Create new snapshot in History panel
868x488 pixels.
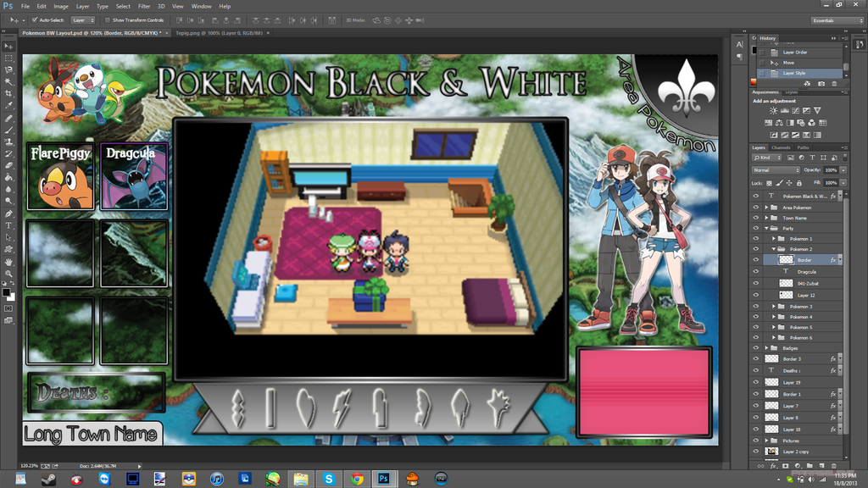click(821, 84)
